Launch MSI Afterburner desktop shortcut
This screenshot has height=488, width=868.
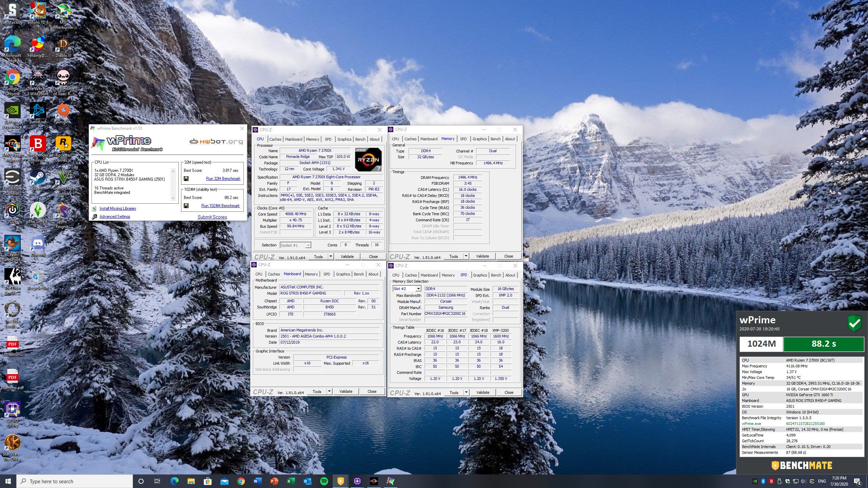[x=63, y=16]
